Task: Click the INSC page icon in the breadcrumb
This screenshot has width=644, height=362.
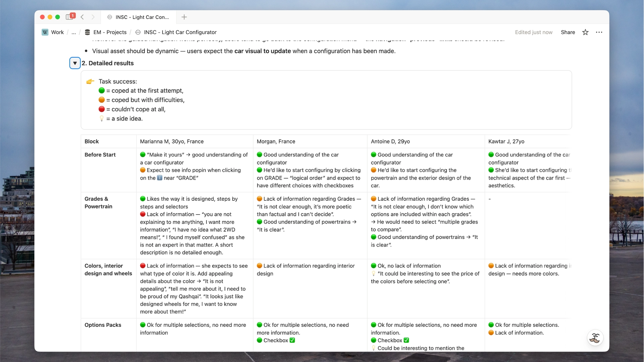Action: (x=138, y=32)
